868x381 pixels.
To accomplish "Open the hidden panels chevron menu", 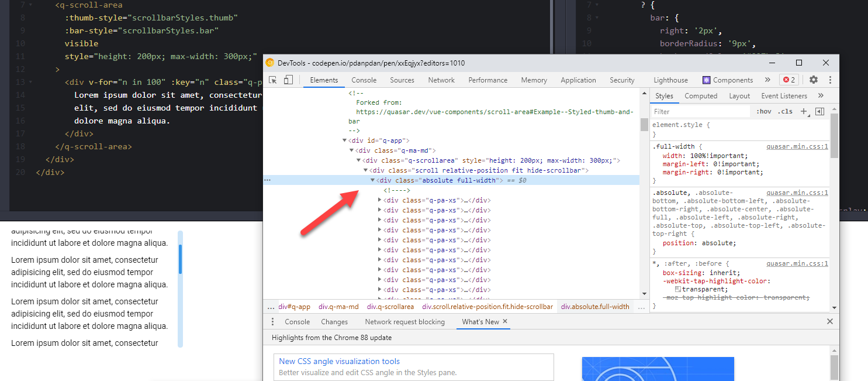I will pyautogui.click(x=767, y=80).
